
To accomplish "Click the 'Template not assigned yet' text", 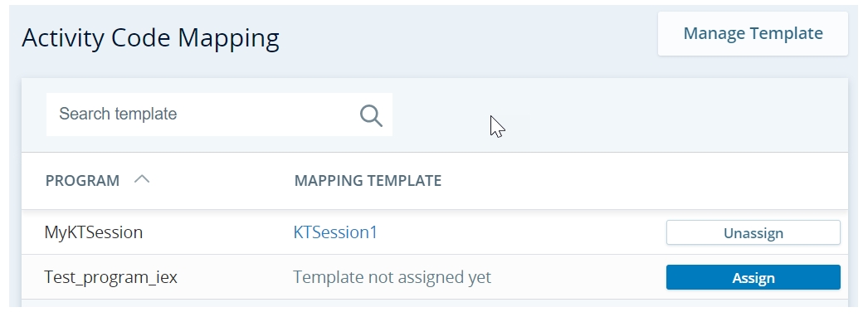I will point(392,277).
